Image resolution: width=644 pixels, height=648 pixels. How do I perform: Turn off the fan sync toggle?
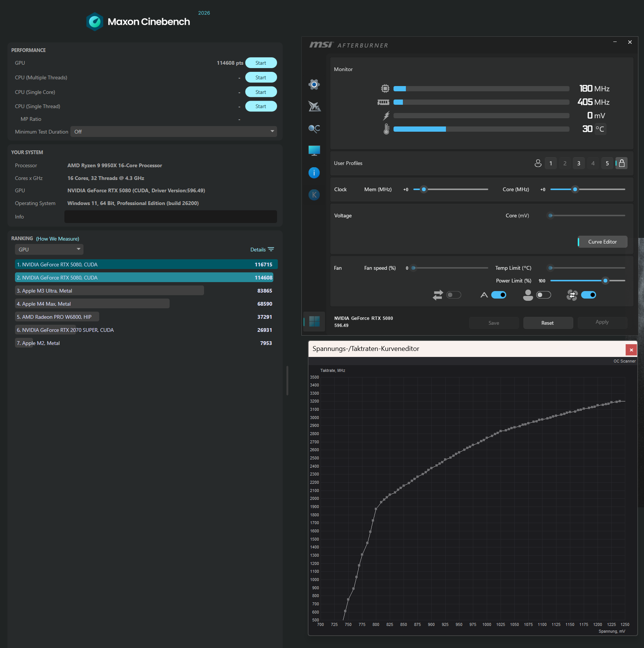click(x=589, y=295)
